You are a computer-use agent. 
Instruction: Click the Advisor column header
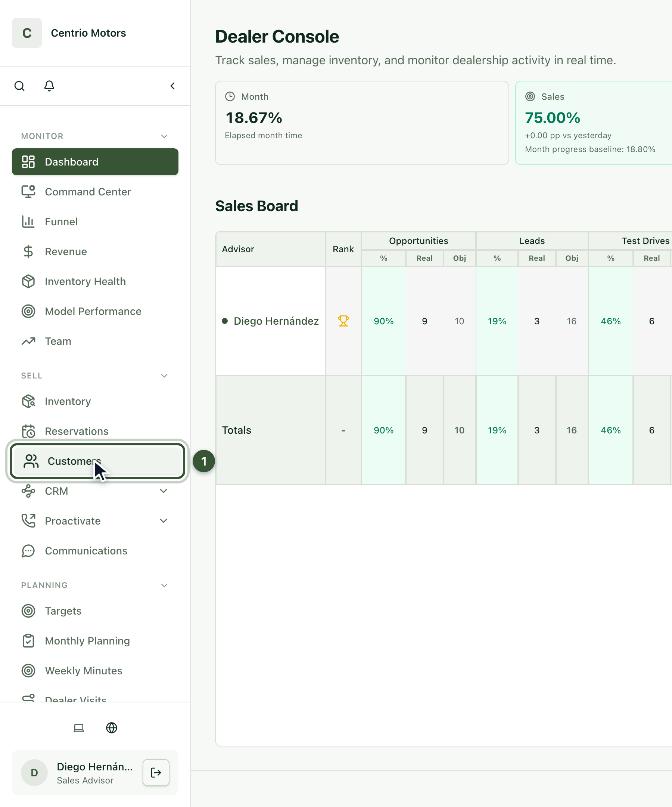tap(271, 250)
